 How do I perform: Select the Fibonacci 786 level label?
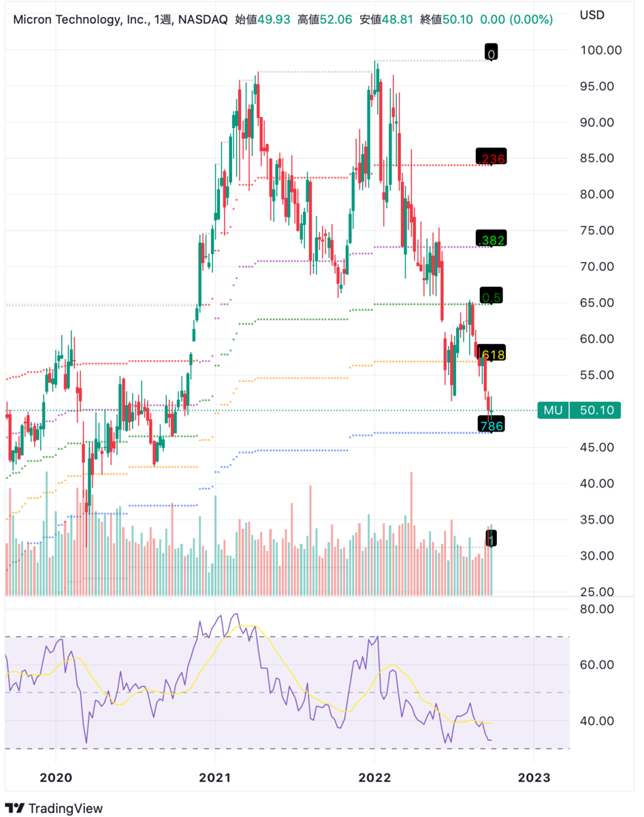click(x=492, y=426)
